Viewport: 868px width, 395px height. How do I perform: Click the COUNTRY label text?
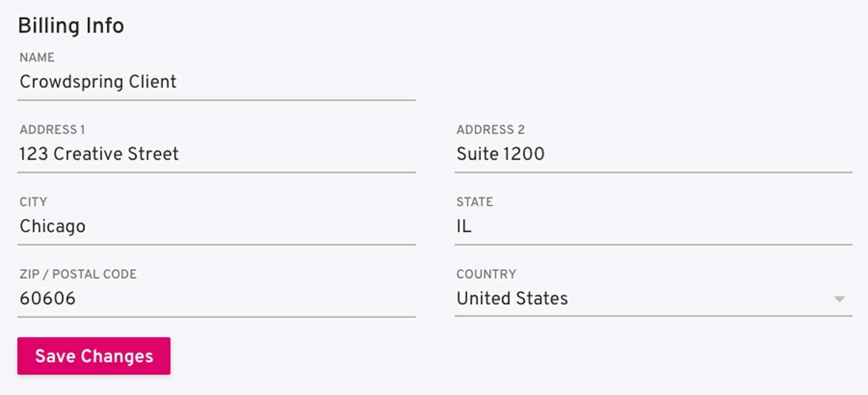point(486,274)
